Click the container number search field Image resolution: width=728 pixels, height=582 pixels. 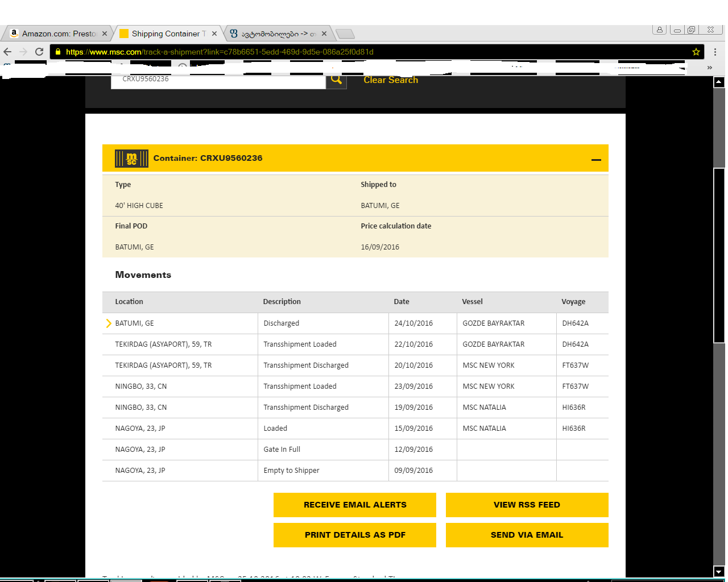click(218, 80)
